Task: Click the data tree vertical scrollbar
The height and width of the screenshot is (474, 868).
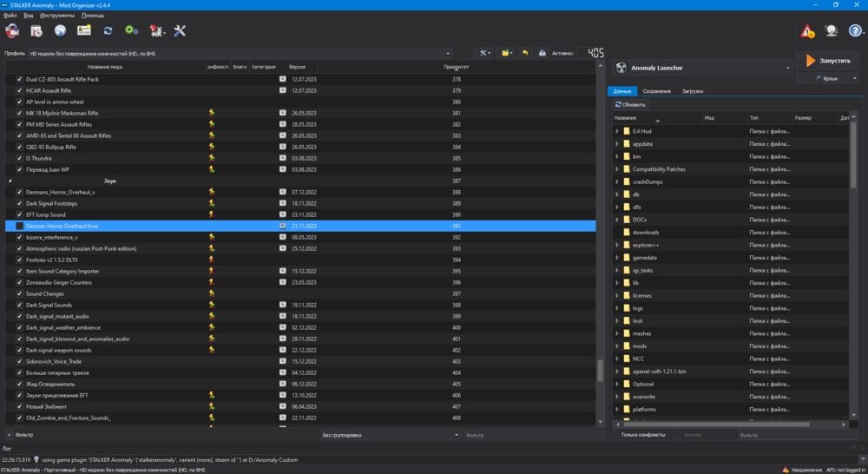Action: (x=853, y=155)
